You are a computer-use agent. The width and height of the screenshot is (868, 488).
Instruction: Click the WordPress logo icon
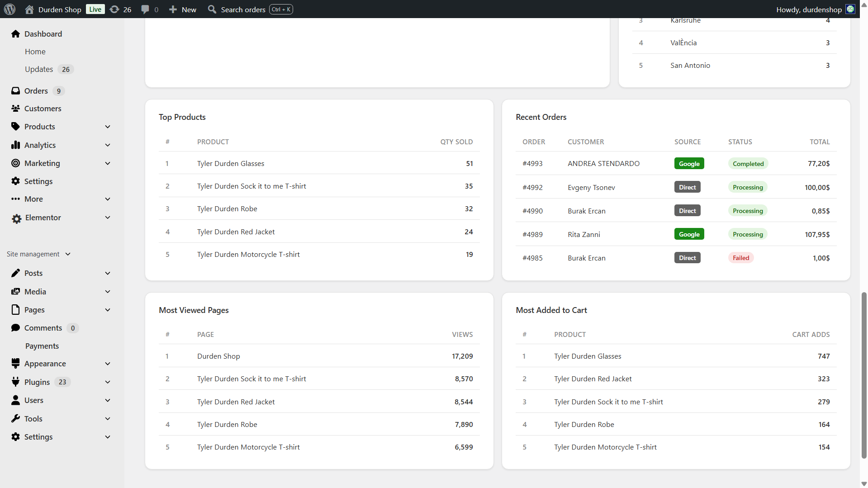9,9
